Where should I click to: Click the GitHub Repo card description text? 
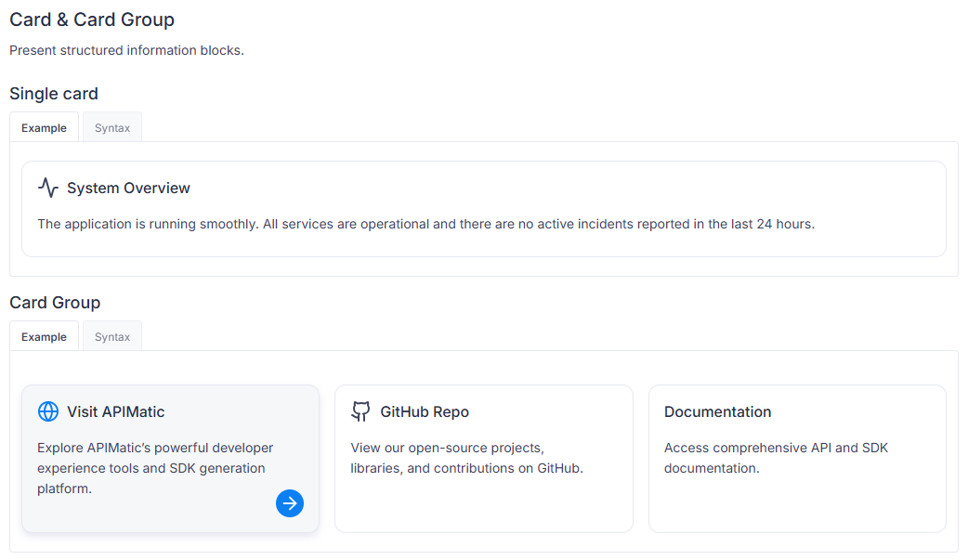[466, 458]
